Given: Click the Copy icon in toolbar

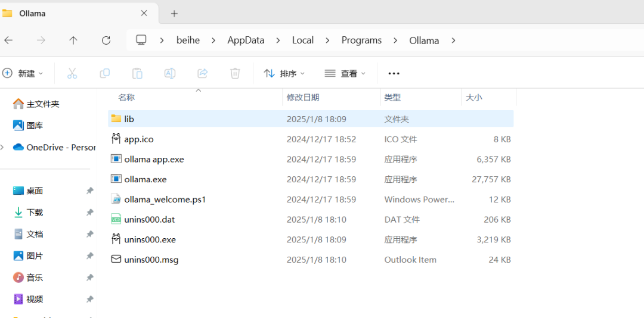Looking at the screenshot, I should (x=105, y=73).
